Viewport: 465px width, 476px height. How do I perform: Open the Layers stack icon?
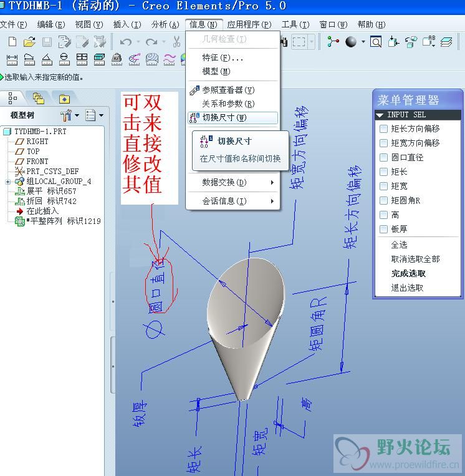446,42
